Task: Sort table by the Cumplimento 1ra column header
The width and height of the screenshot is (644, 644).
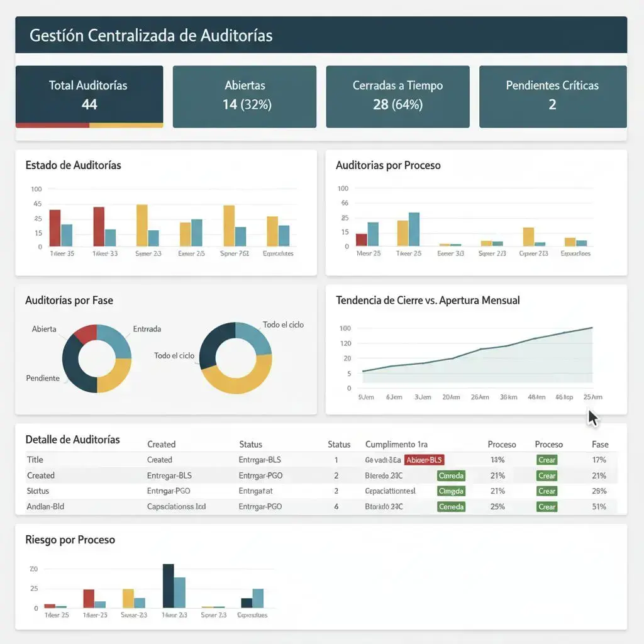Action: [x=396, y=444]
